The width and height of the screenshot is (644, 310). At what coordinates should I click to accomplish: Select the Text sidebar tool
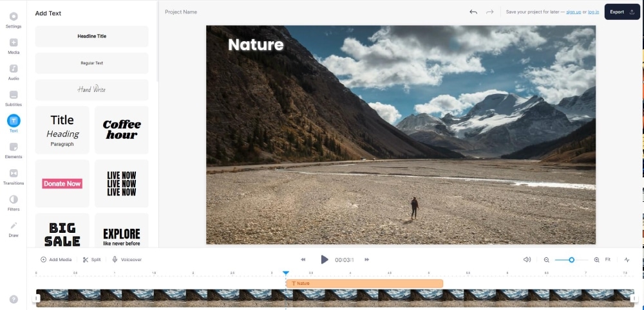point(14,124)
